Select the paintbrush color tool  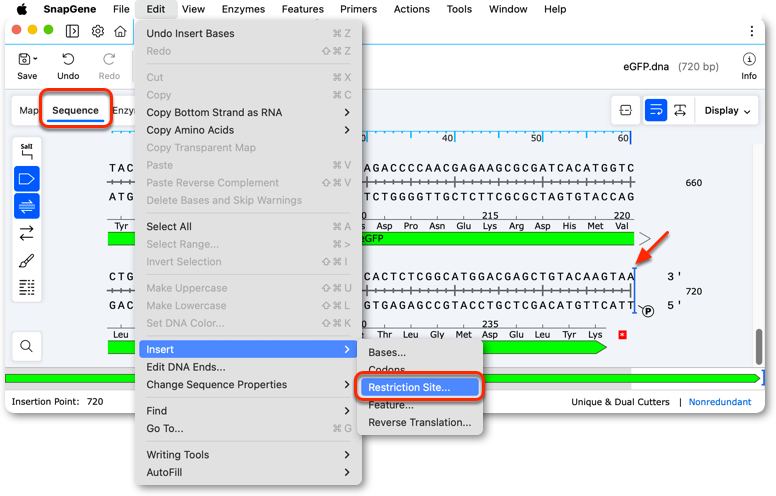pos(27,260)
